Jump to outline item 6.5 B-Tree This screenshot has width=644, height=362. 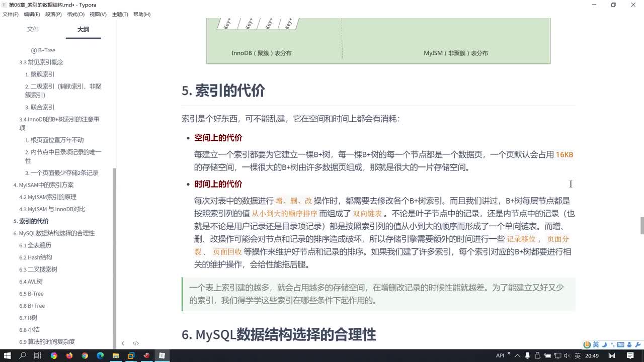(x=31, y=294)
